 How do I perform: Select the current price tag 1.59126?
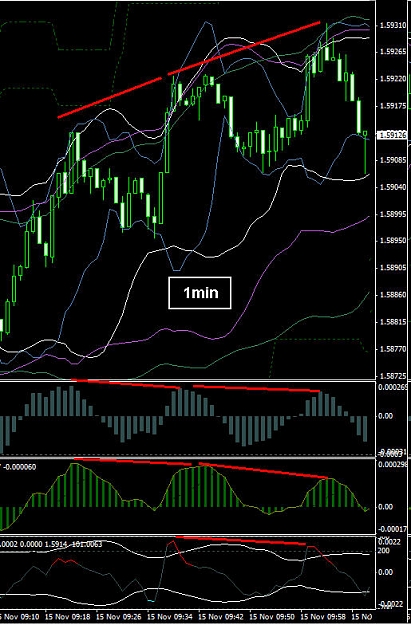(392, 135)
